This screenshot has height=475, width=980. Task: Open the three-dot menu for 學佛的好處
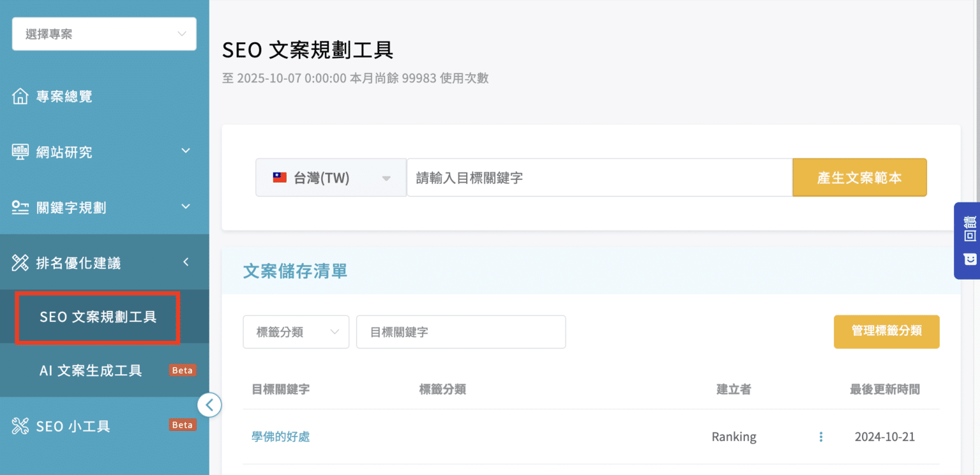pyautogui.click(x=820, y=437)
